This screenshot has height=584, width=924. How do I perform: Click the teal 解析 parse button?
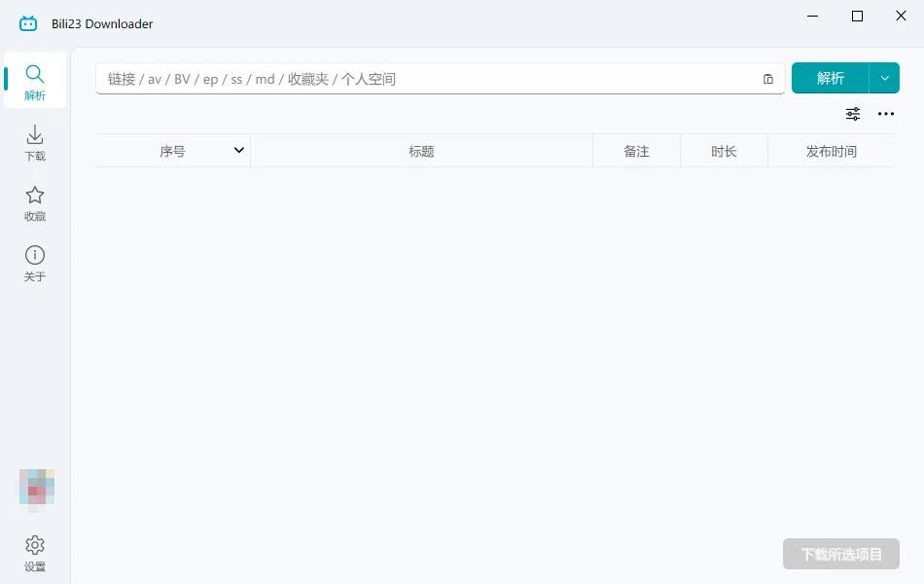[x=831, y=78]
